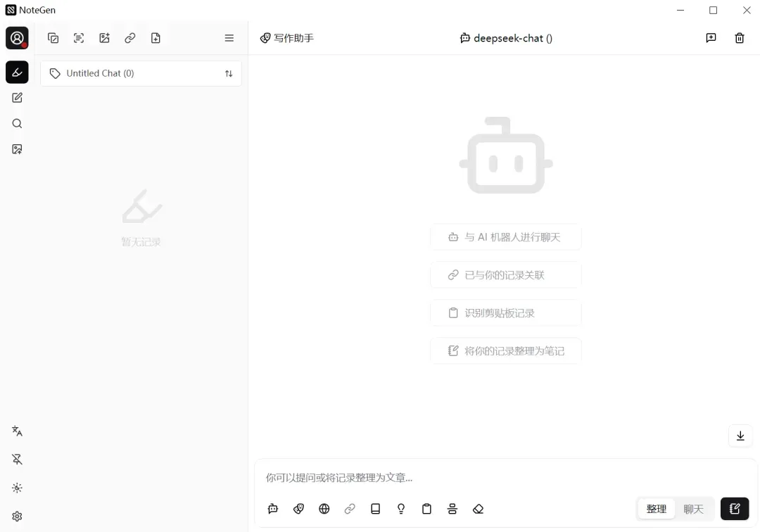Image resolution: width=760 pixels, height=532 pixels.
Task: Click the lightbulb icon in the input toolbar
Action: coord(401,509)
